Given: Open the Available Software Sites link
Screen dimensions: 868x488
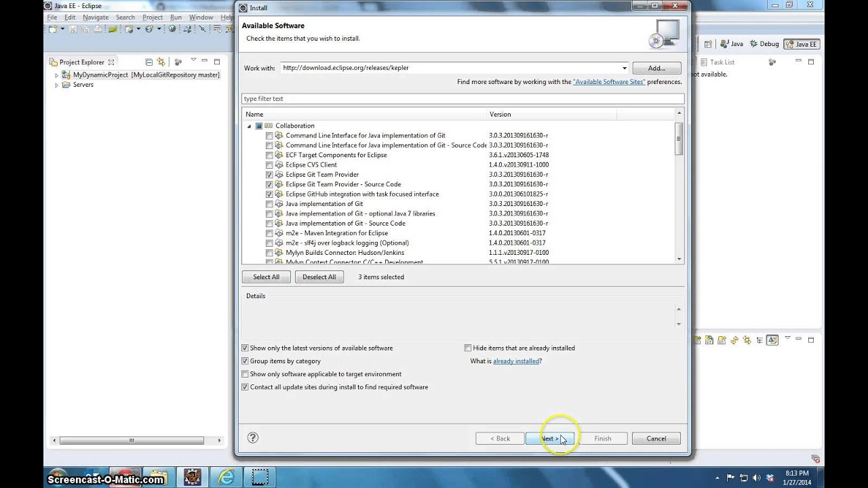Looking at the screenshot, I should [609, 82].
